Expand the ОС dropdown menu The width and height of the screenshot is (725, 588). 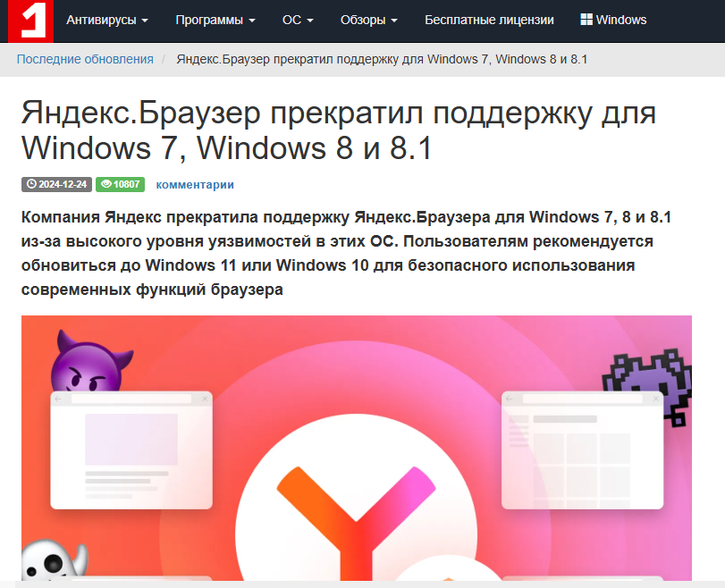pos(298,20)
